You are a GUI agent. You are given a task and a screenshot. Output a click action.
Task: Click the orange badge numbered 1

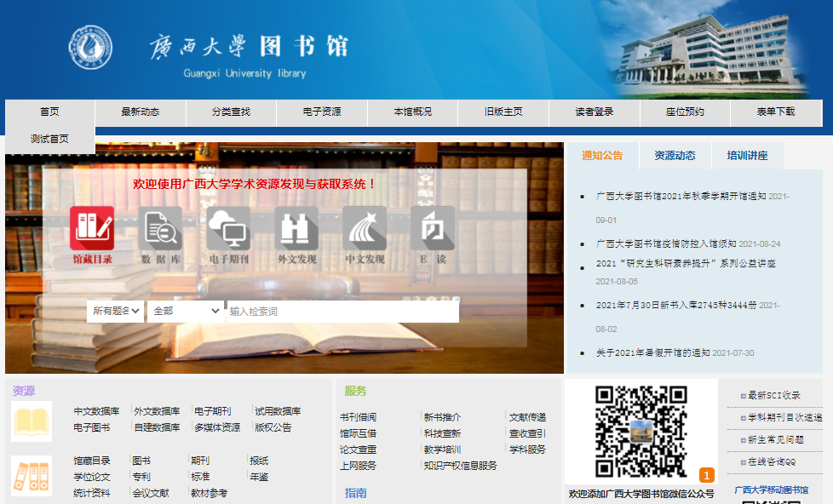(x=707, y=475)
